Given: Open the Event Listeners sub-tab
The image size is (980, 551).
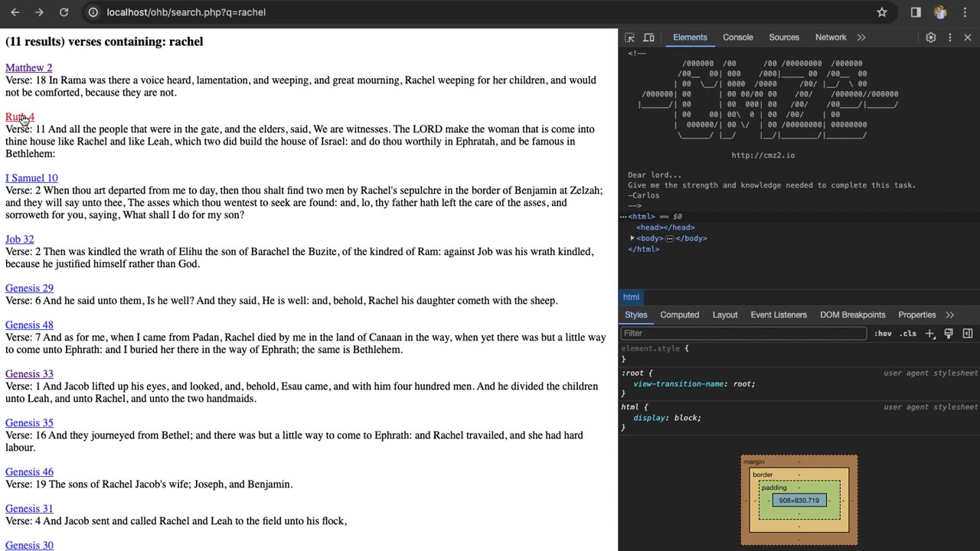Looking at the screenshot, I should [779, 315].
